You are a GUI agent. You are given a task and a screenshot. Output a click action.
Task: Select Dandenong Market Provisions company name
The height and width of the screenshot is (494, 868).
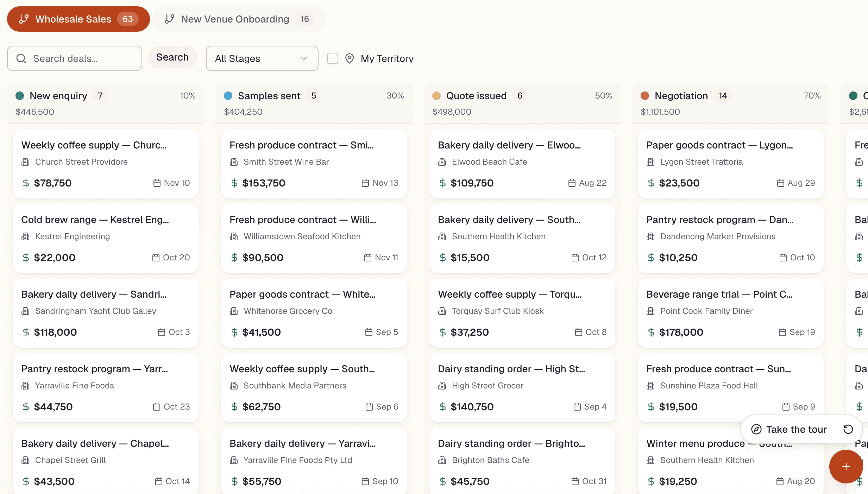pos(718,236)
